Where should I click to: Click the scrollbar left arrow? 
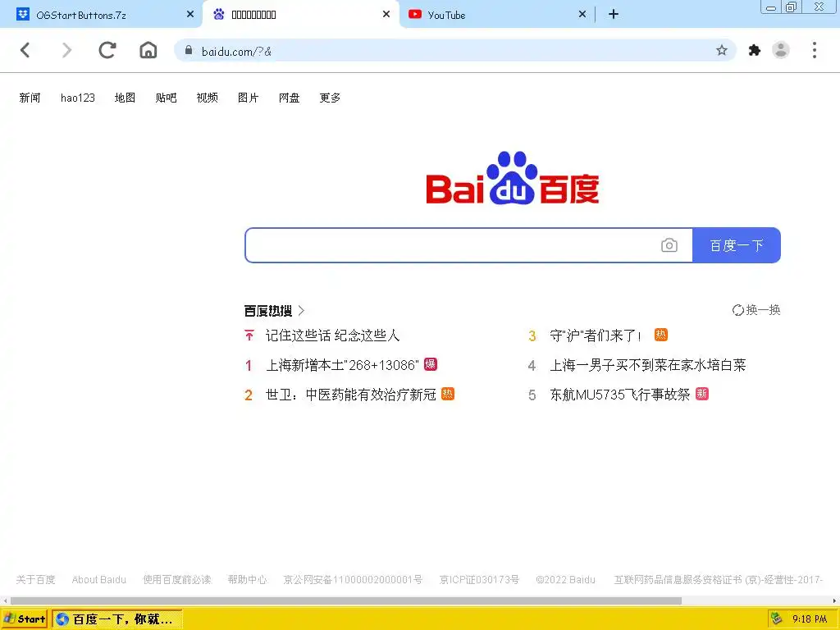click(x=5, y=601)
